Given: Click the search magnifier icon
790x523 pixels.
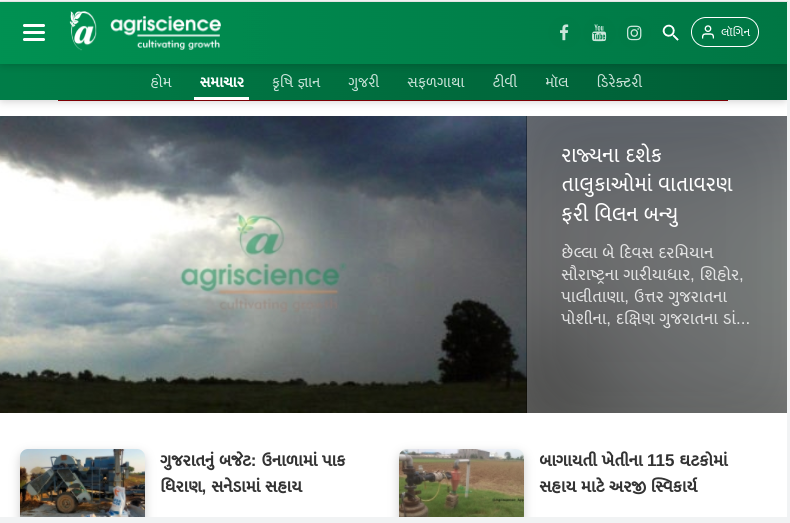Looking at the screenshot, I should [x=670, y=33].
